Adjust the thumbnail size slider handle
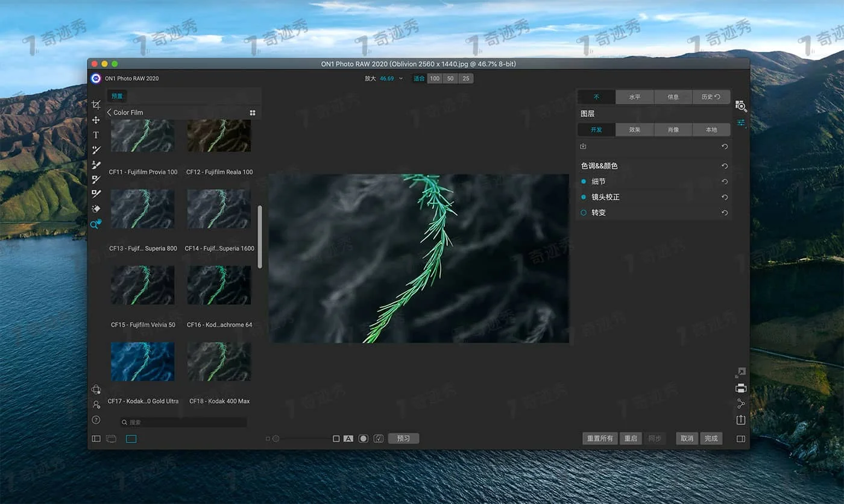Image resolution: width=844 pixels, height=504 pixels. pos(276,439)
